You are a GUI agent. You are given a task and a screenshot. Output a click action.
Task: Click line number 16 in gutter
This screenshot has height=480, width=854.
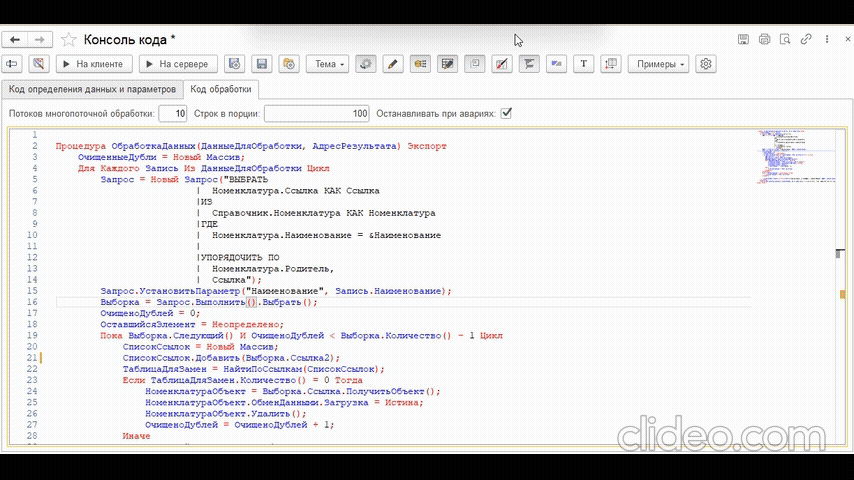[x=32, y=302]
